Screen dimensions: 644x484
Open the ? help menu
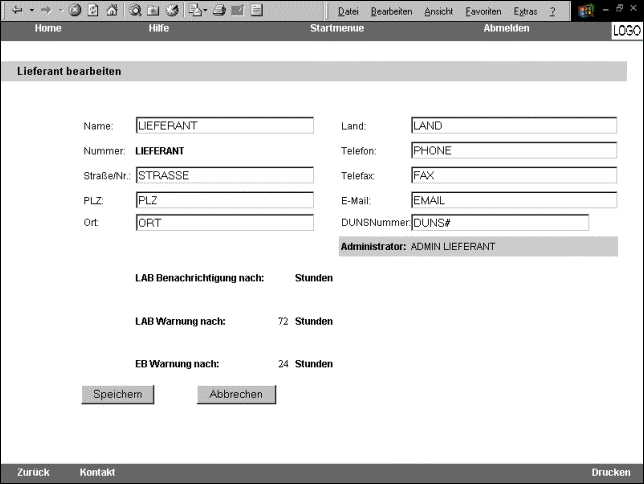553,12
